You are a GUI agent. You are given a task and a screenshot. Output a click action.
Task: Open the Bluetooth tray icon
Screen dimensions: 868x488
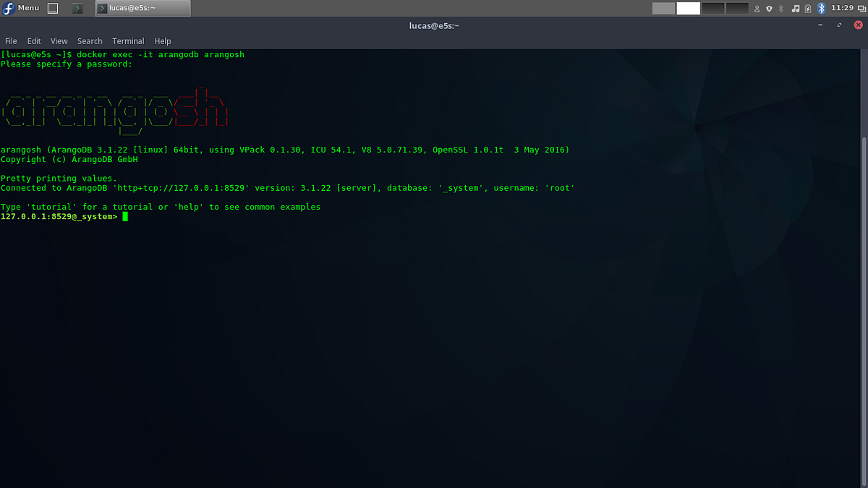pyautogui.click(x=821, y=8)
